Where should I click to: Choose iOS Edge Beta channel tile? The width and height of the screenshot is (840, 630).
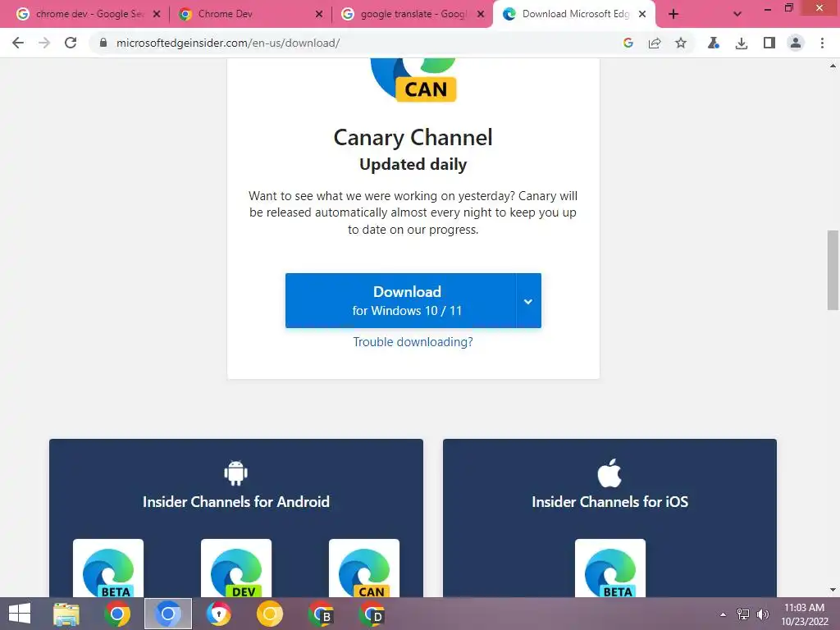[x=610, y=568]
